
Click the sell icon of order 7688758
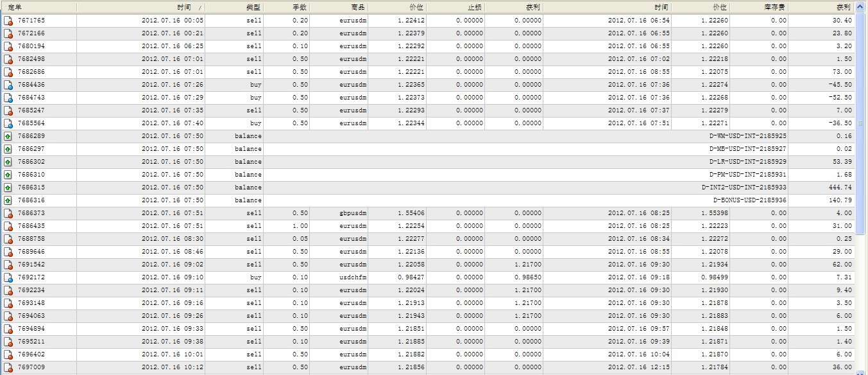coord(8,239)
